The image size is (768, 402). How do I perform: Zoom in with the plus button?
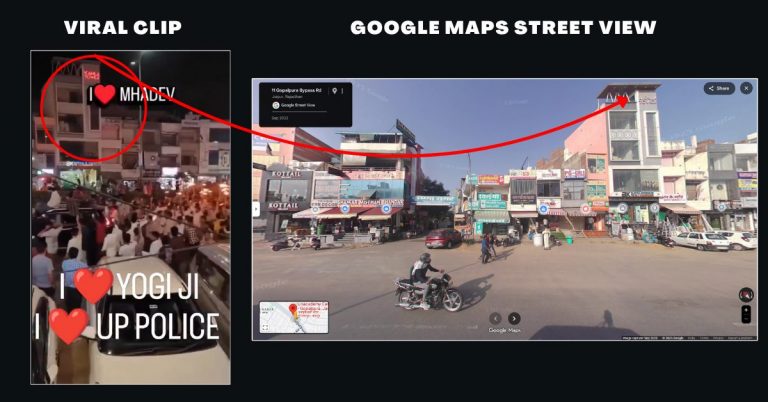pos(745,310)
